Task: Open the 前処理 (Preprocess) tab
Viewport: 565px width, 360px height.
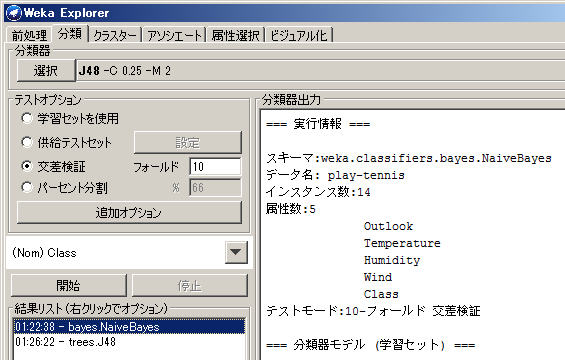Action: click(29, 35)
